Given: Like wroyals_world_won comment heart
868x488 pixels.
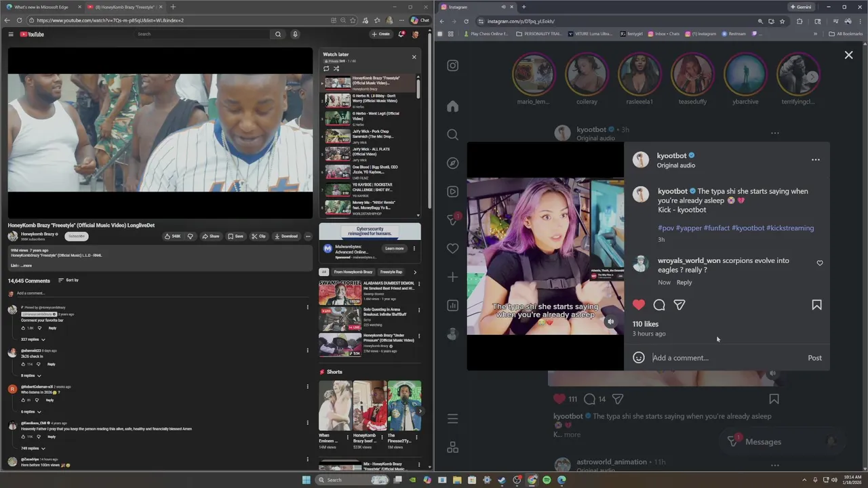Looking at the screenshot, I should [820, 263].
